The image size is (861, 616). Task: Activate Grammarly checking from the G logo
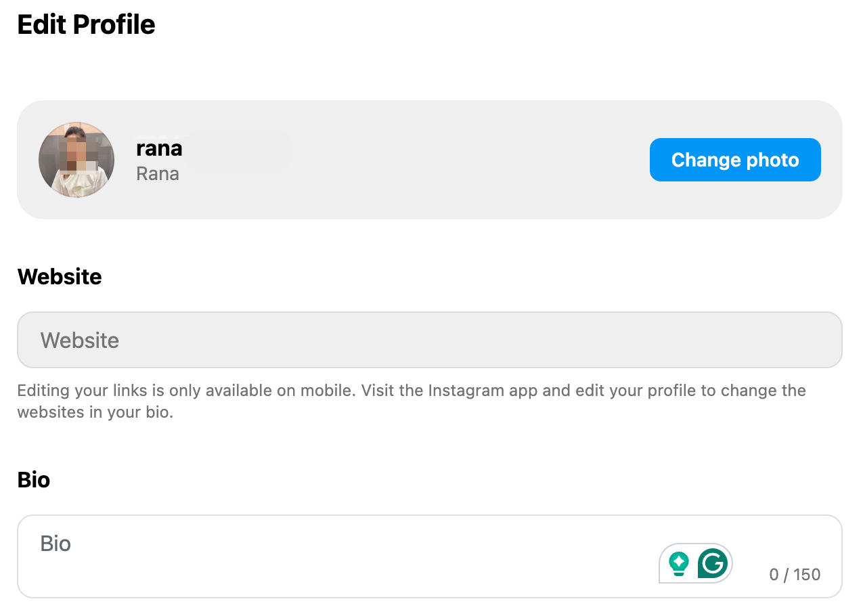712,563
